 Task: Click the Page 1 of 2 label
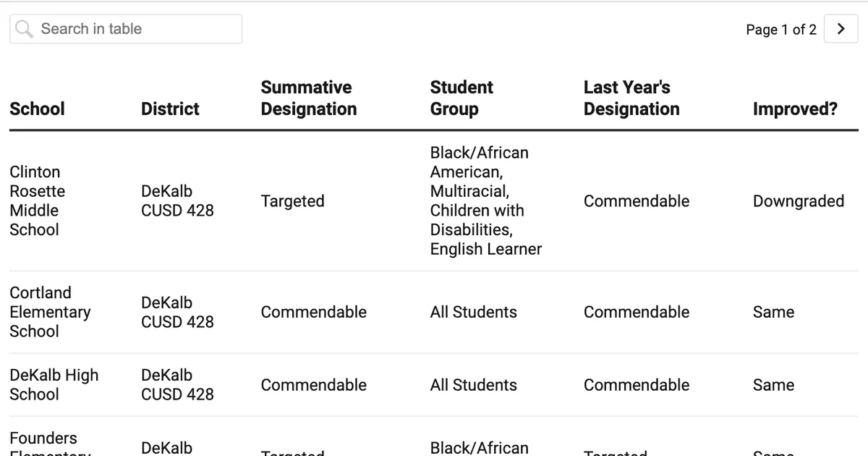click(781, 29)
